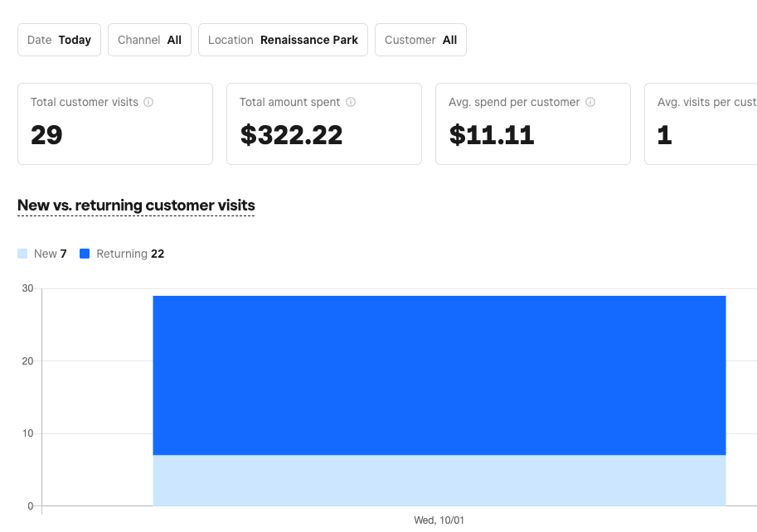Image resolution: width=757 pixels, height=532 pixels.
Task: Click info icon beside Total amount spent
Action: [x=351, y=103]
